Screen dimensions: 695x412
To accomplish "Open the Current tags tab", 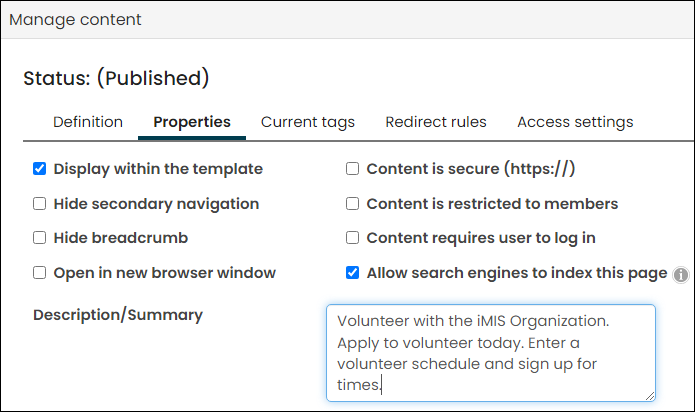I will coord(308,122).
